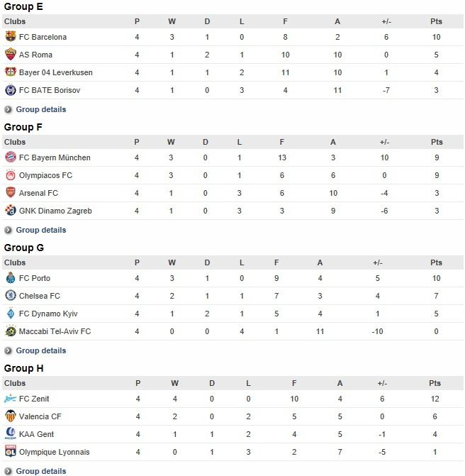Click the Arsenal FC crest icon
Image resolution: width=465 pixels, height=476 pixels.
pyautogui.click(x=11, y=192)
